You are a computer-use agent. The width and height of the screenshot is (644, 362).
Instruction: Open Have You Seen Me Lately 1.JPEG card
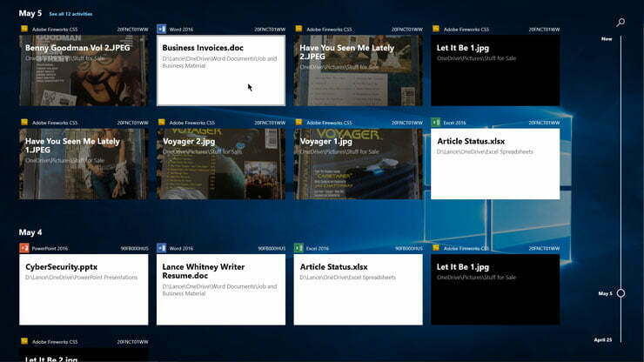tap(84, 164)
